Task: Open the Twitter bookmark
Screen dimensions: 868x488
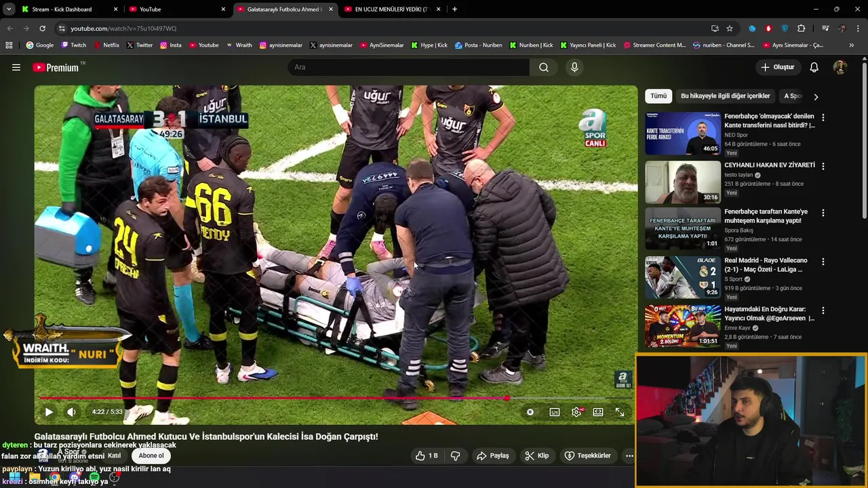Action: [x=139, y=45]
